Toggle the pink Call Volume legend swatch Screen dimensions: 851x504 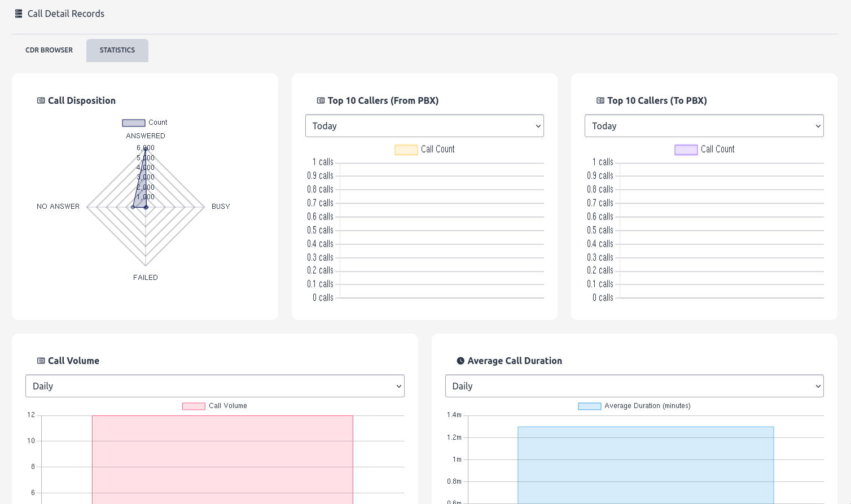click(x=194, y=406)
